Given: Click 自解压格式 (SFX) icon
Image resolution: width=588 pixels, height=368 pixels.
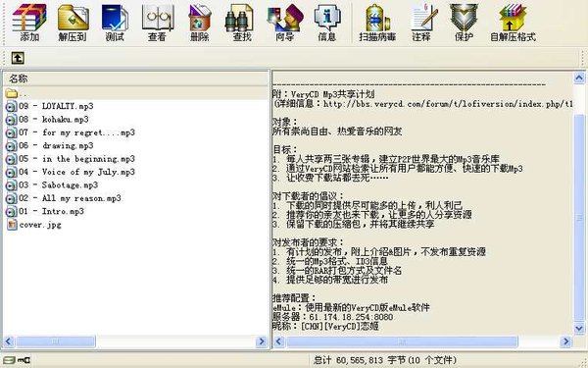Looking at the screenshot, I should (x=513, y=22).
